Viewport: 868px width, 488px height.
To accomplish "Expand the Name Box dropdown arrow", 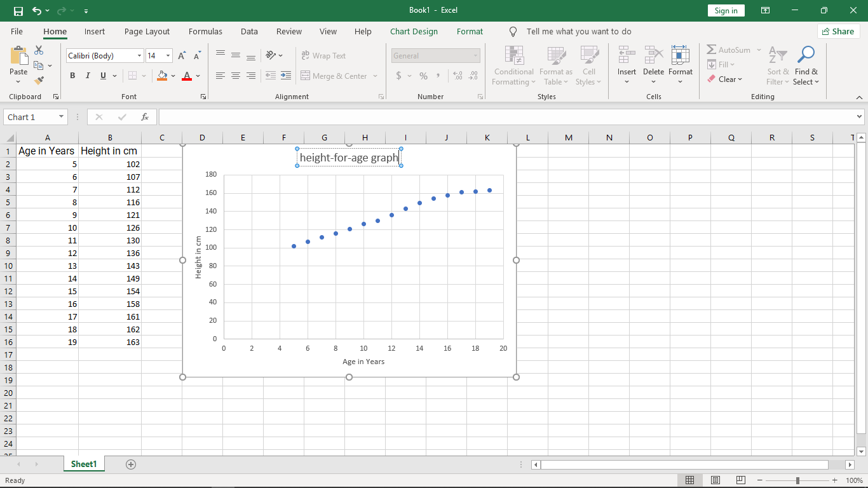I will (62, 117).
